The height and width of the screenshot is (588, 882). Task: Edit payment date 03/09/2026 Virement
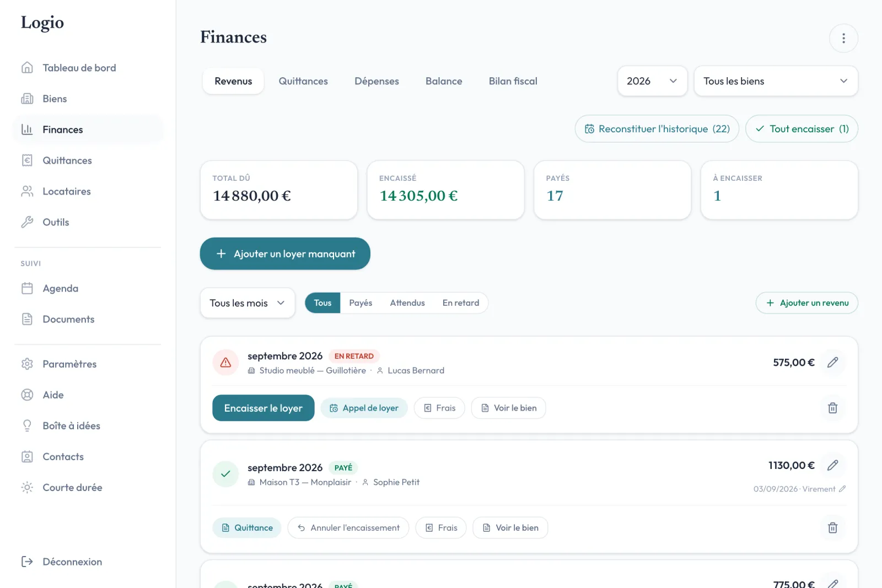click(842, 489)
